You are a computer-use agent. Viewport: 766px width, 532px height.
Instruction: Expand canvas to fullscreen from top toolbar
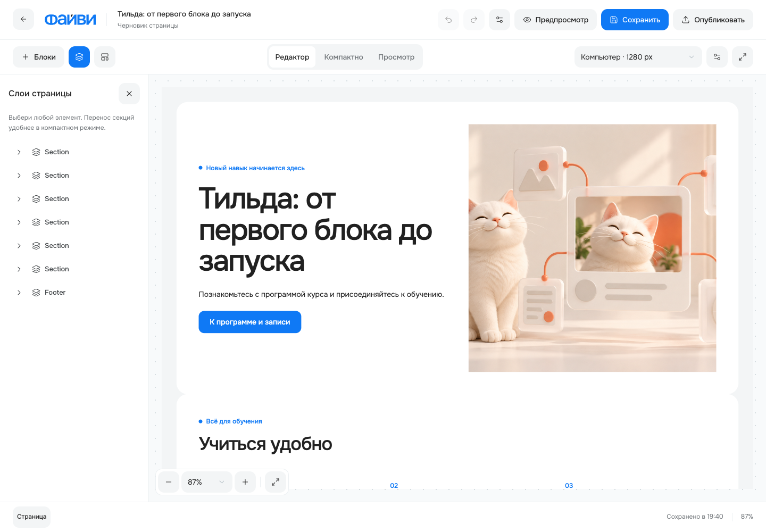743,57
